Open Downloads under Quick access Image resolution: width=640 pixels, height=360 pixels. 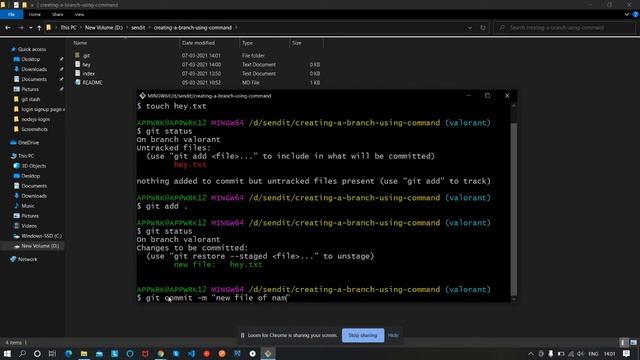(x=34, y=69)
